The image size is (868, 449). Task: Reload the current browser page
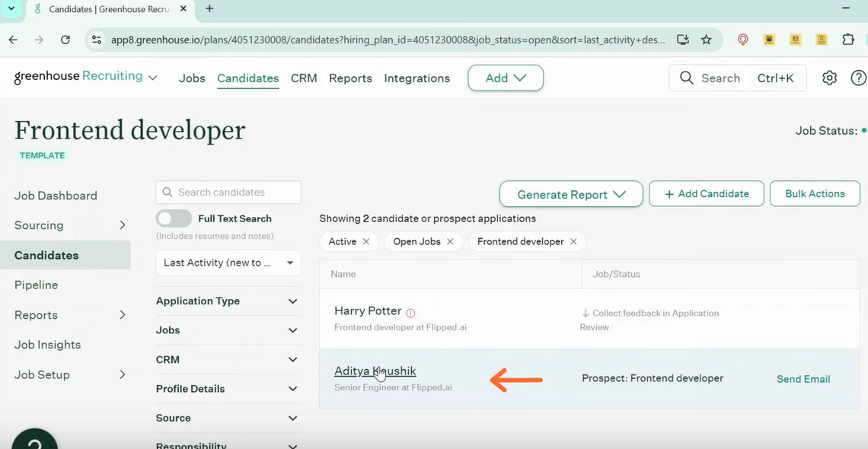pyautogui.click(x=65, y=40)
